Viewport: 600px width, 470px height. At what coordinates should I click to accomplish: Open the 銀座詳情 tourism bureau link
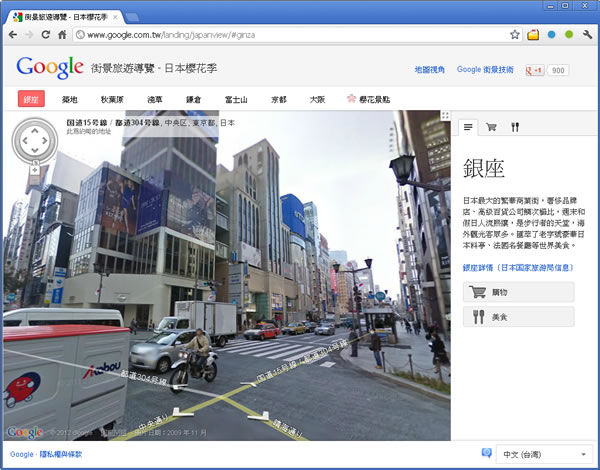pyautogui.click(x=518, y=268)
